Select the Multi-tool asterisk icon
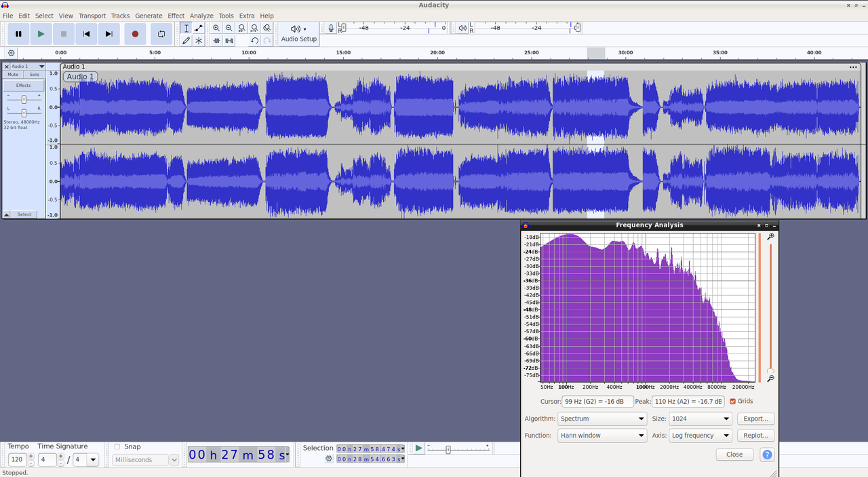Viewport: 868px width, 477px height. pyautogui.click(x=199, y=41)
